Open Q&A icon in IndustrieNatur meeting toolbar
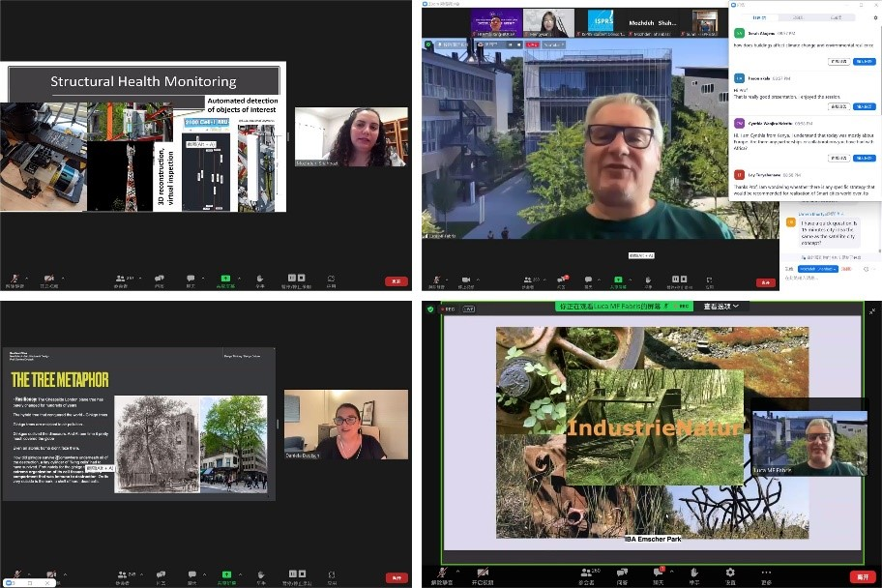882x588 pixels. click(x=623, y=572)
